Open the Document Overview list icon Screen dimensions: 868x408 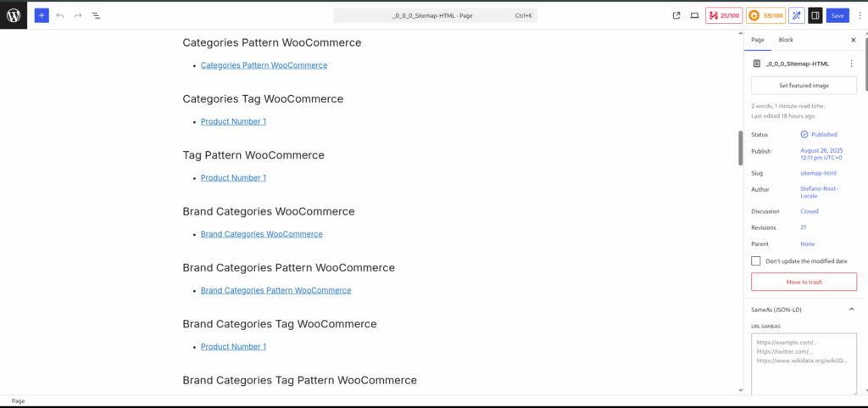[96, 15]
